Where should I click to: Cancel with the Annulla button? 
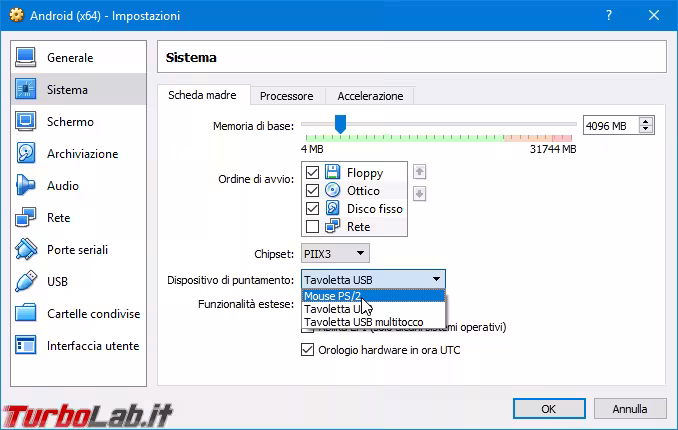(x=630, y=409)
